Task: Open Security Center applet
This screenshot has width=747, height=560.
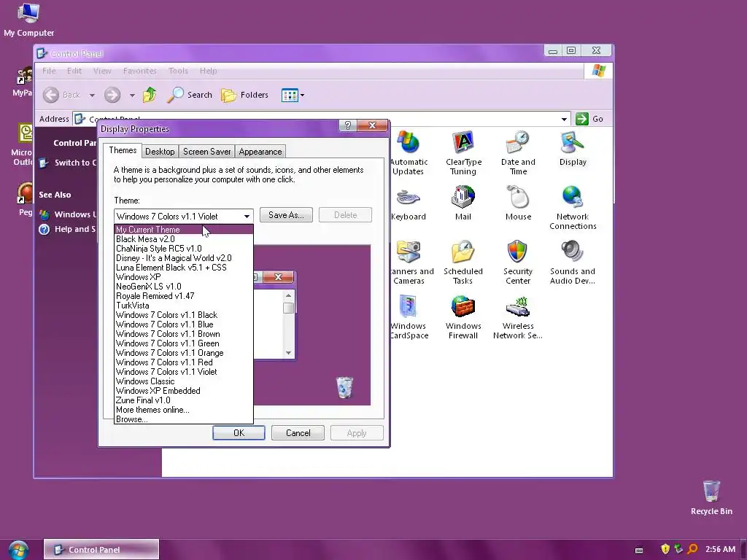Action: click(x=518, y=262)
